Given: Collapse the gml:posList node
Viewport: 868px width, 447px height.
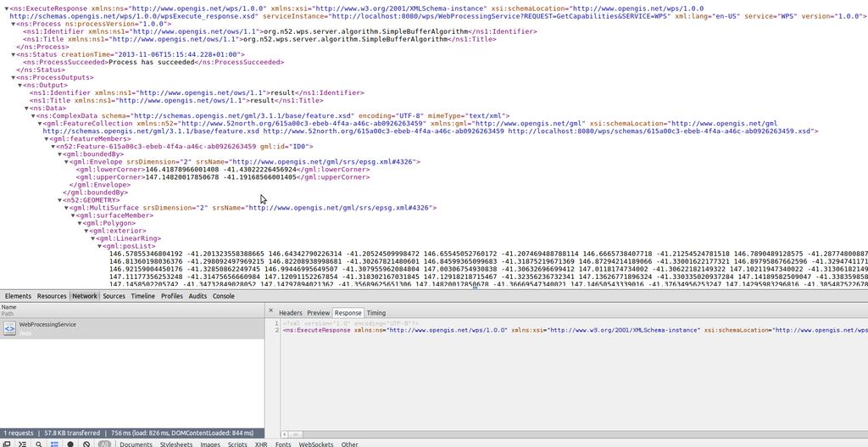Looking at the screenshot, I should (x=100, y=246).
